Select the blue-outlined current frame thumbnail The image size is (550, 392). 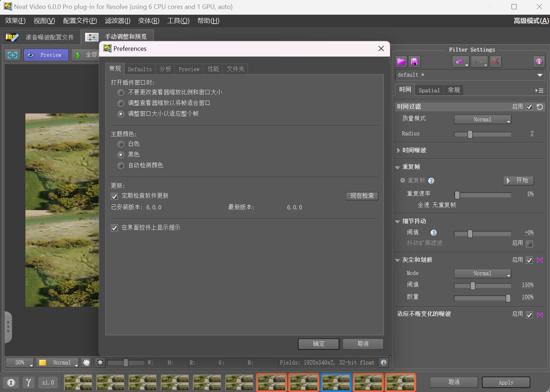tap(336, 382)
